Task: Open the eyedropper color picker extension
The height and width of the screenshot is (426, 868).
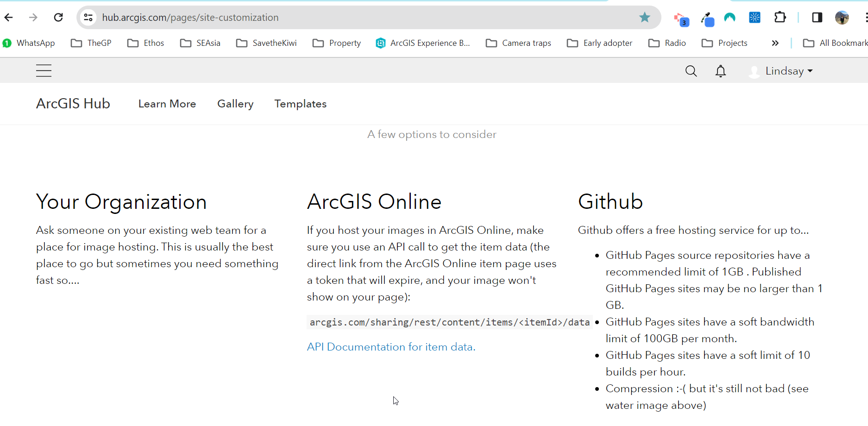Action: (x=707, y=19)
